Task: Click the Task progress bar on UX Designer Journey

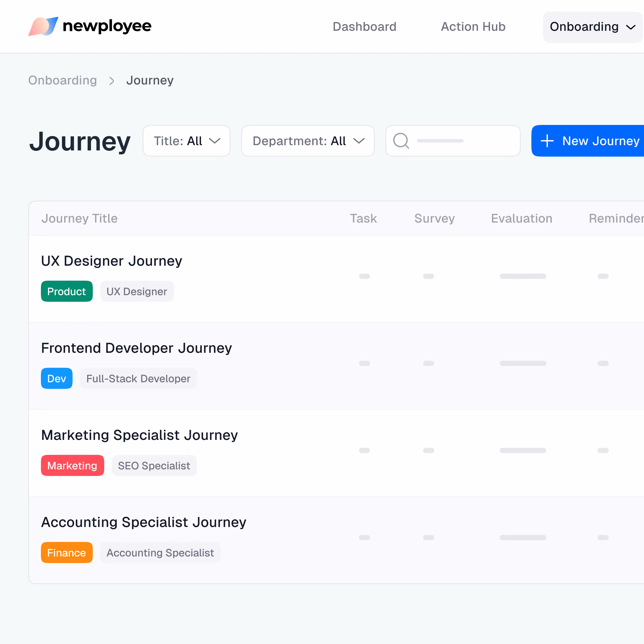Action: tap(364, 276)
